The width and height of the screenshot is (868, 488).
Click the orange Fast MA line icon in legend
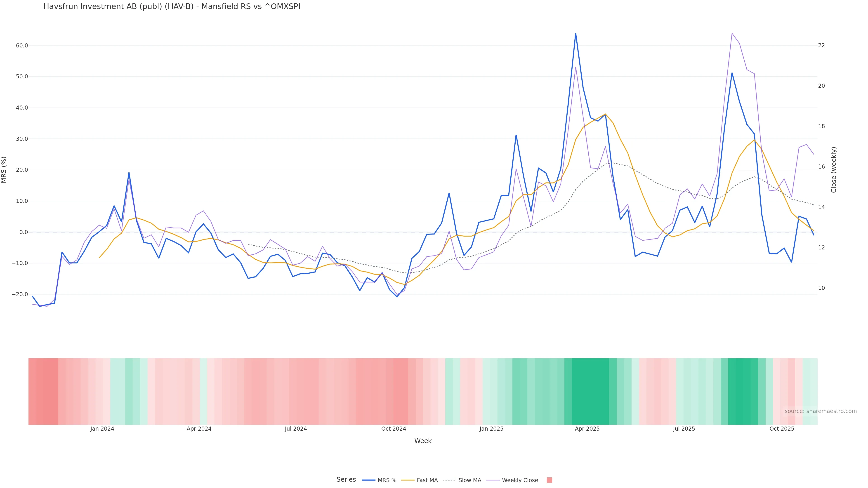click(x=408, y=480)
